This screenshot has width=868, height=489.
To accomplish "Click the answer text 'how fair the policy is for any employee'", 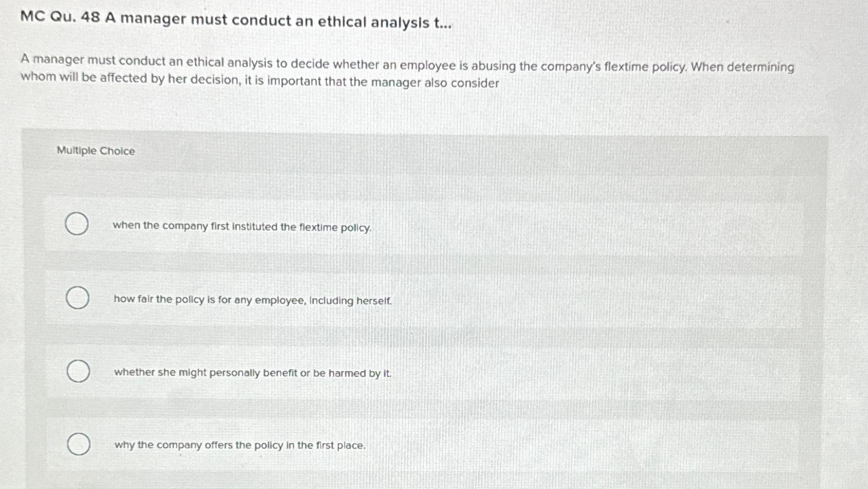I will pos(252,300).
